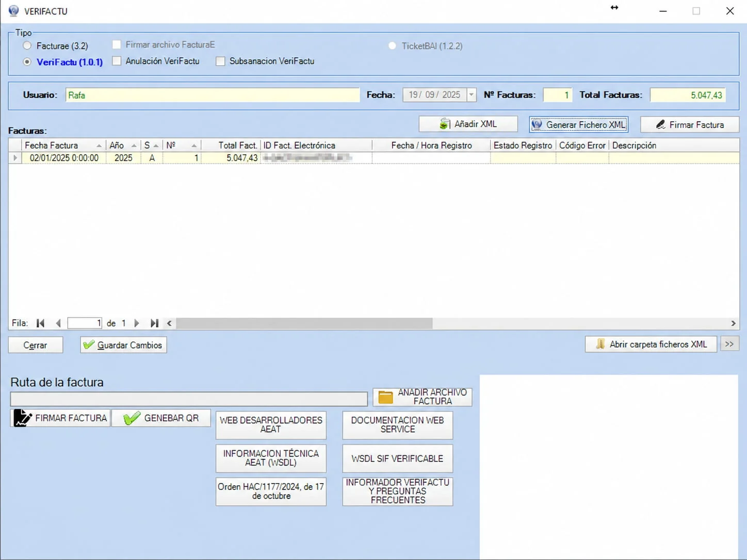
Task: Go to previous row navigation arrow
Action: click(58, 323)
